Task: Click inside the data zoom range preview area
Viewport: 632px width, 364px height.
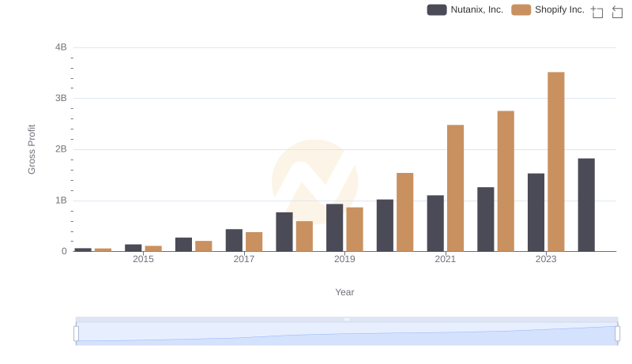Action: 347,334
